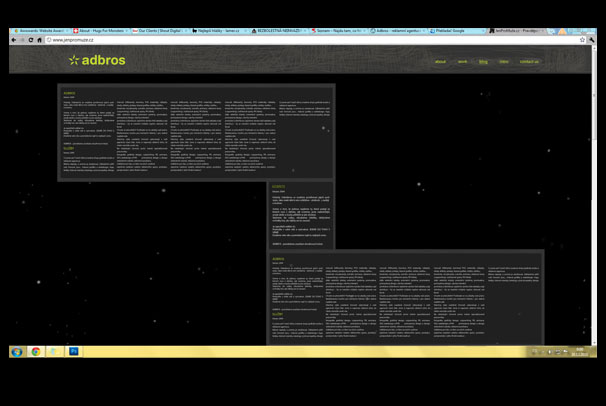Switch to the Our Clients Skout Digital tab
Image resolution: width=606 pixels, height=406 pixels.
pyautogui.click(x=158, y=31)
